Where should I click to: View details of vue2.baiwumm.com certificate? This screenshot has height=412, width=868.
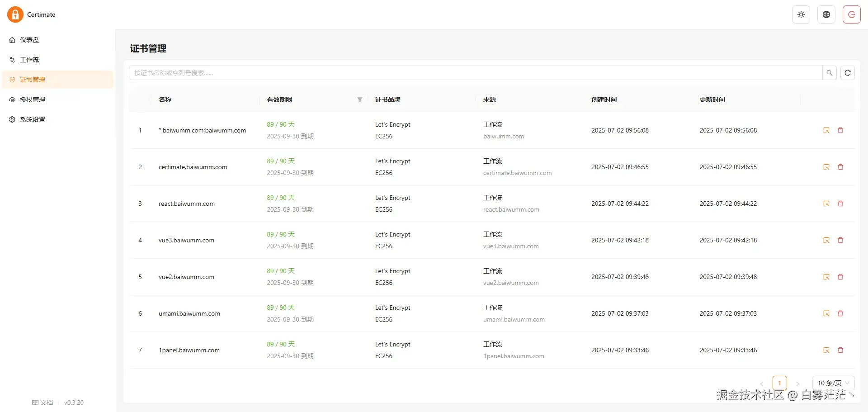[826, 277]
